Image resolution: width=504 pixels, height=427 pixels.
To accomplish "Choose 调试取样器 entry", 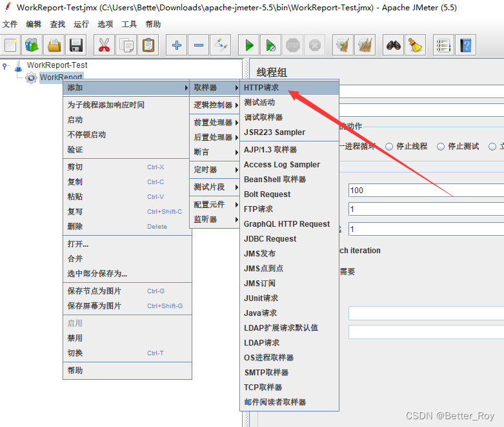I will point(289,117).
